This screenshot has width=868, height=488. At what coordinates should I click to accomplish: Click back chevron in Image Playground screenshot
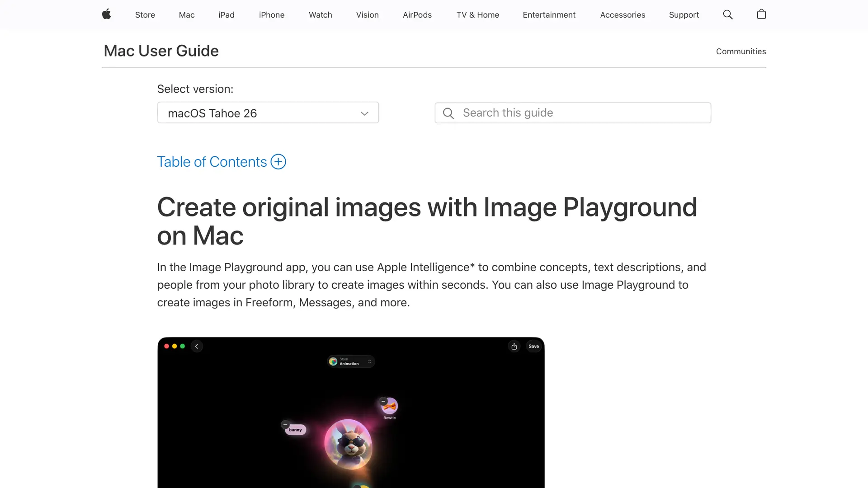click(197, 347)
